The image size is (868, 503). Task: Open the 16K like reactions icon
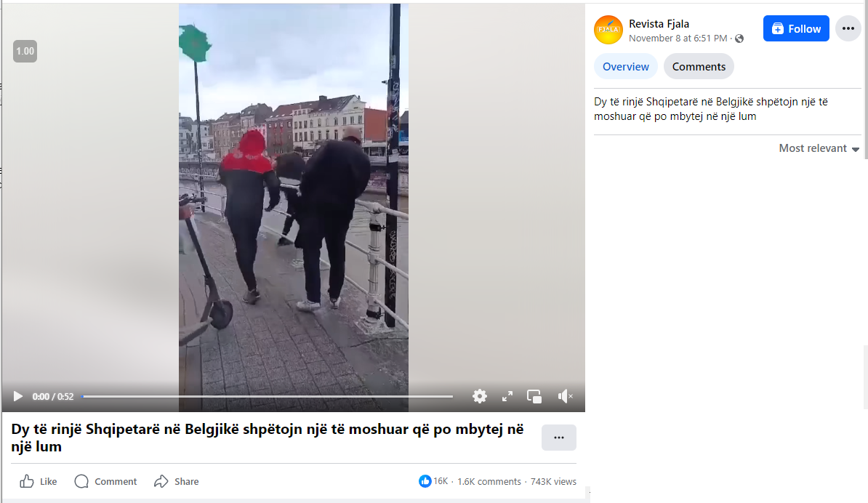click(x=425, y=481)
